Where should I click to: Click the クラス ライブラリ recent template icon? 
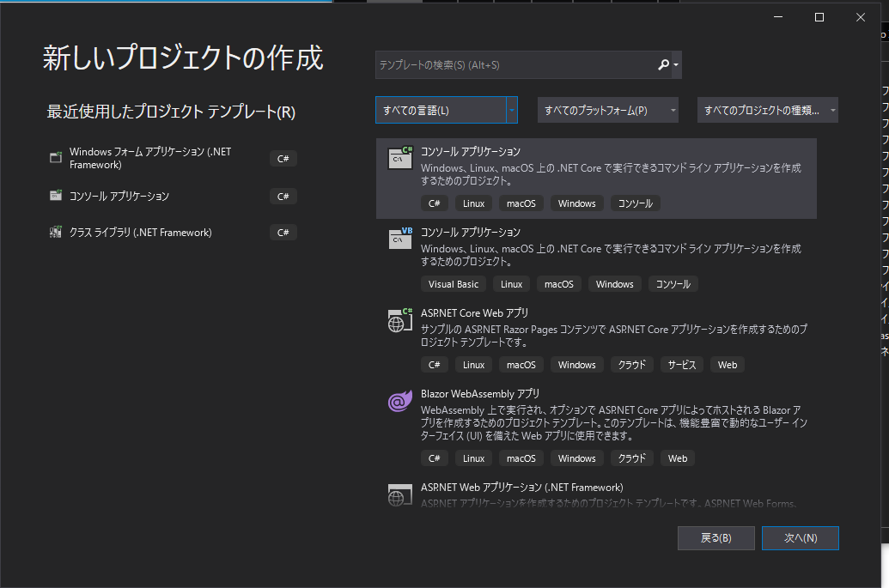pos(55,232)
